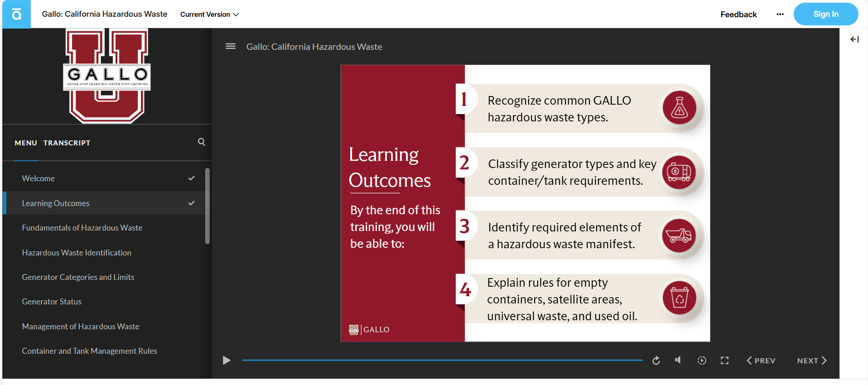Mute the player volume
Viewport: 868px width, 385px height.
pos(678,360)
